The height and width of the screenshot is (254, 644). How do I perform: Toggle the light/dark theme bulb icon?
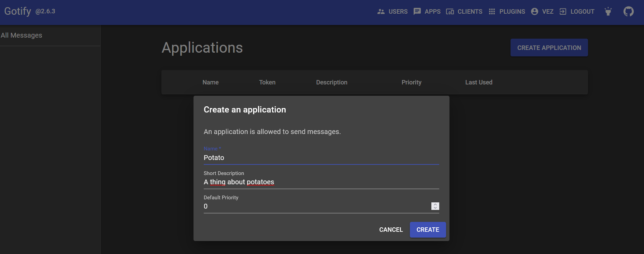(x=608, y=12)
